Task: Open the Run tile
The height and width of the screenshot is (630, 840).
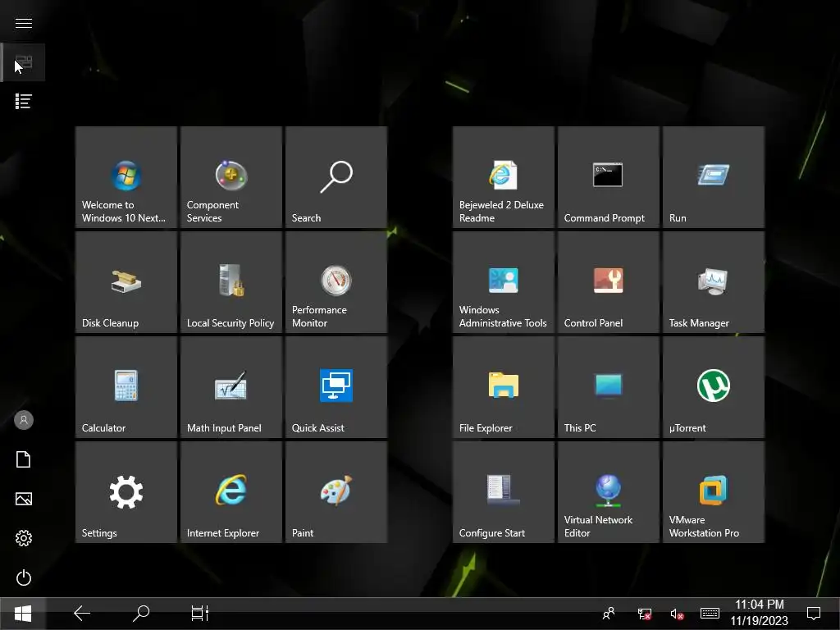Action: (713, 177)
